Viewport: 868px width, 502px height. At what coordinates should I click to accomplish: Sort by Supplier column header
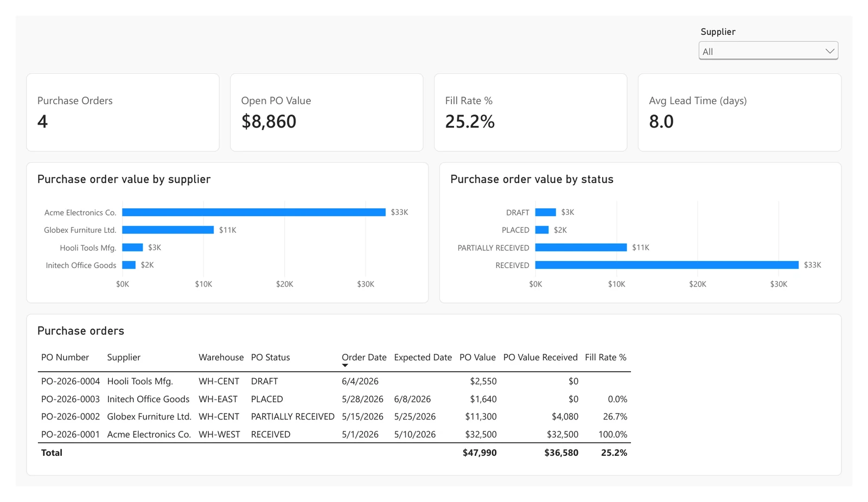pos(124,357)
